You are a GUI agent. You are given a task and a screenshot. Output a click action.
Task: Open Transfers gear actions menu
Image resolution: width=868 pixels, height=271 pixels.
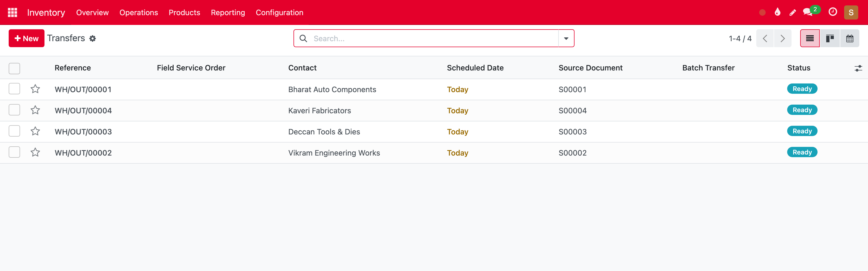[93, 38]
